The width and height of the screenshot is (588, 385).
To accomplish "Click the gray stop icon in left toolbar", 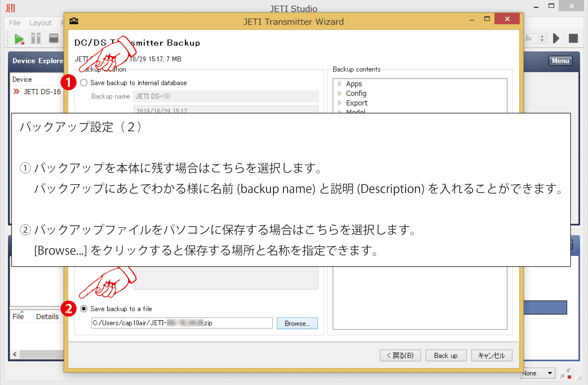I will click(x=54, y=38).
